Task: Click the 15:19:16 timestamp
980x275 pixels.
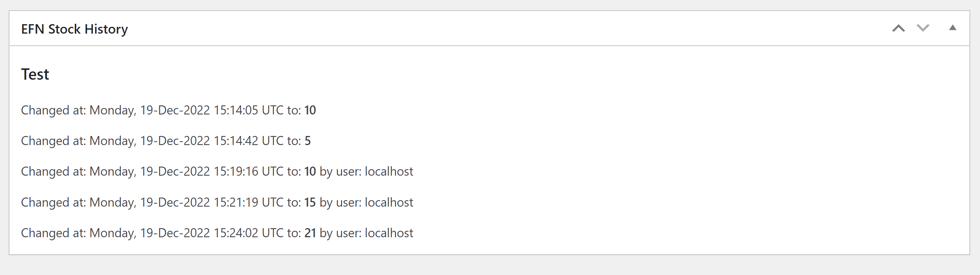Action: click(236, 172)
